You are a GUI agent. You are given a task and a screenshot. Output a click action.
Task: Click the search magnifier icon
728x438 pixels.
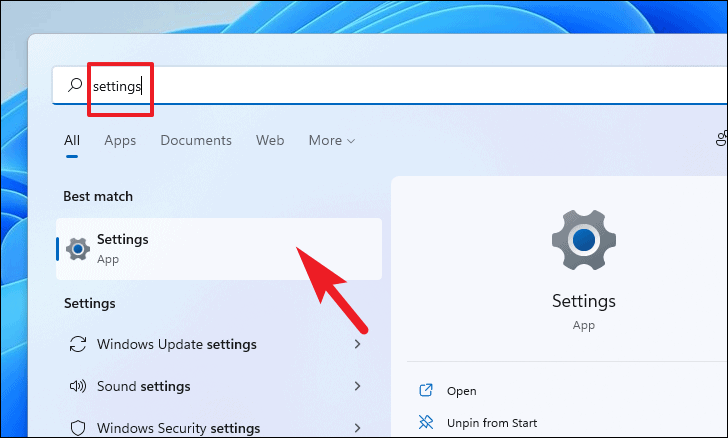coord(75,85)
